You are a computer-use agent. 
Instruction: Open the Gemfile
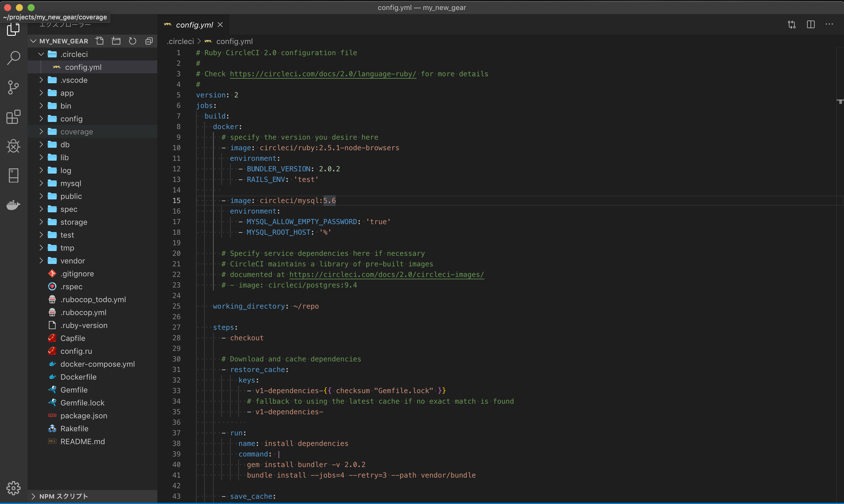pyautogui.click(x=92, y=390)
